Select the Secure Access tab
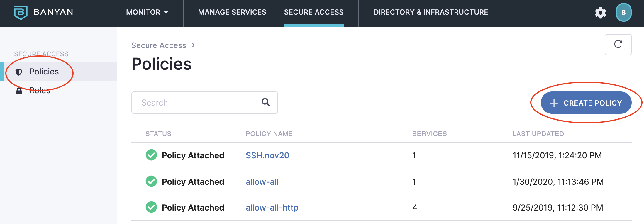Viewport: 644px width, 224px height. 313,12
